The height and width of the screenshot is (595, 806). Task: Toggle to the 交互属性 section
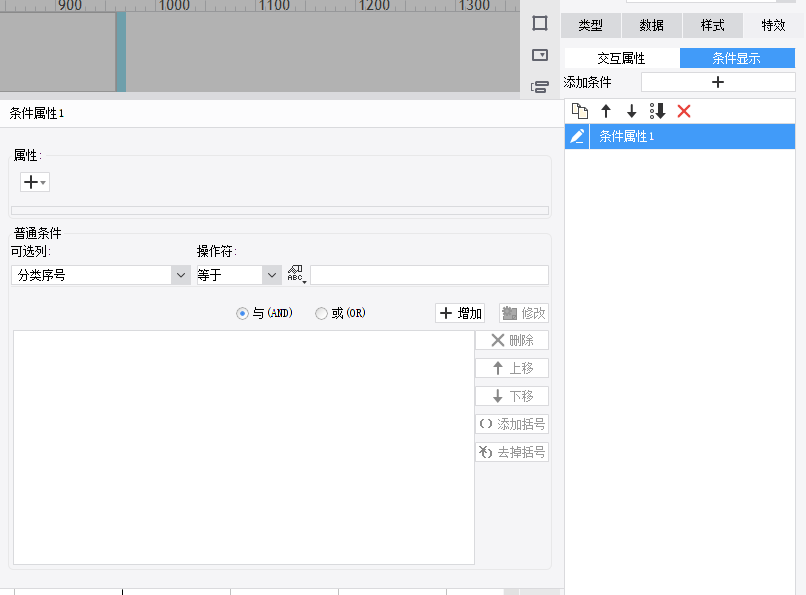coord(621,58)
